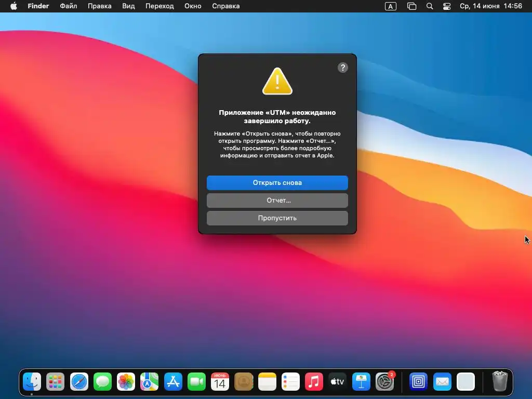Open App Store in the Dock
The width and height of the screenshot is (532, 399).
[x=173, y=381]
